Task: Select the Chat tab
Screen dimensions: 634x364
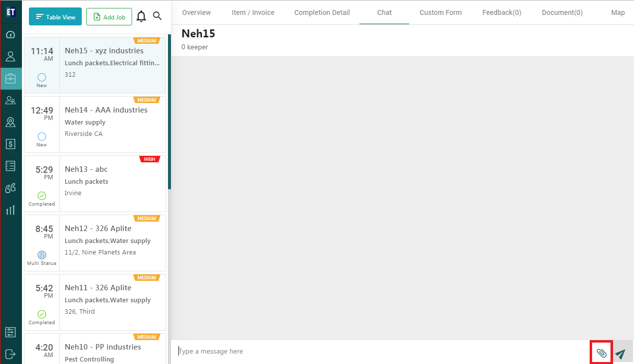Action: click(x=384, y=12)
